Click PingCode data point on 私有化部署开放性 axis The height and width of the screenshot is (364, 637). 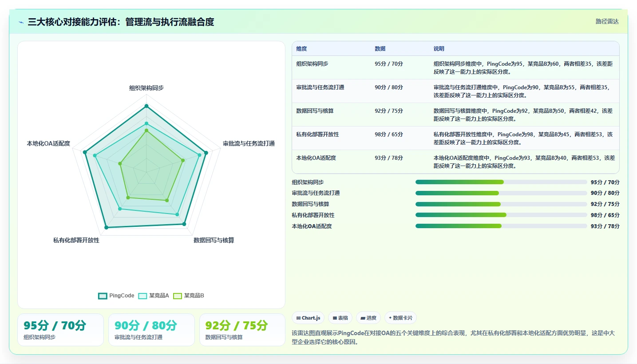106,228
